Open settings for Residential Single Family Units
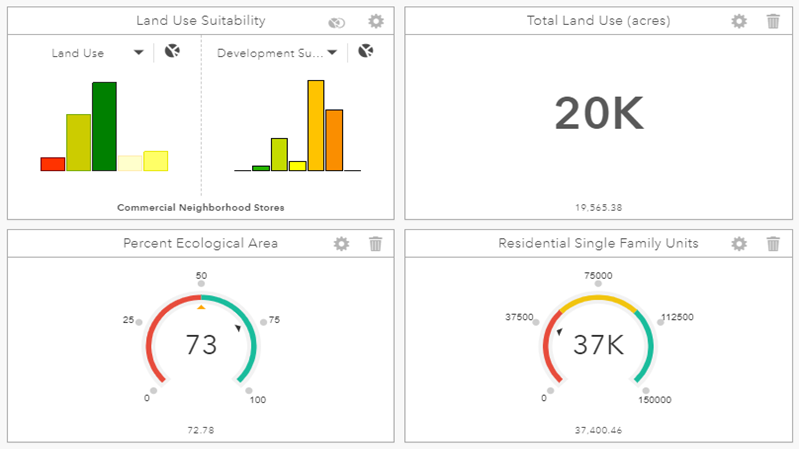This screenshot has height=449, width=799. click(x=739, y=243)
